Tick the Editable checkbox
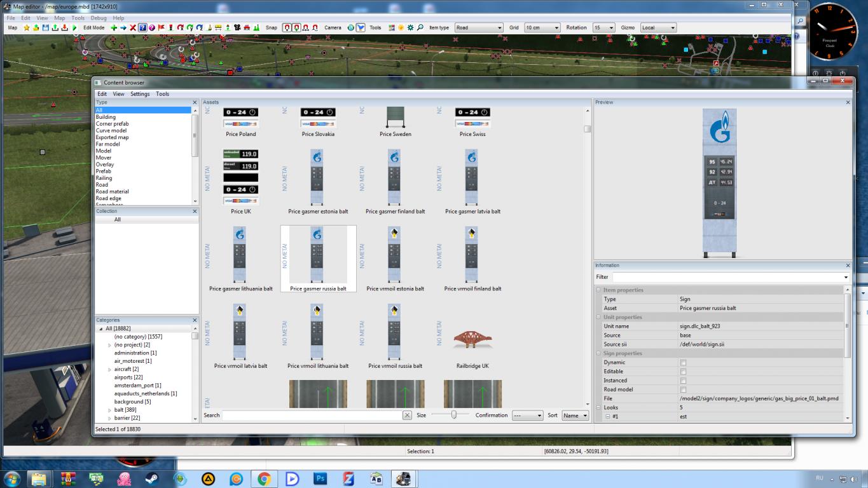The width and height of the screenshot is (868, 488). click(x=683, y=372)
